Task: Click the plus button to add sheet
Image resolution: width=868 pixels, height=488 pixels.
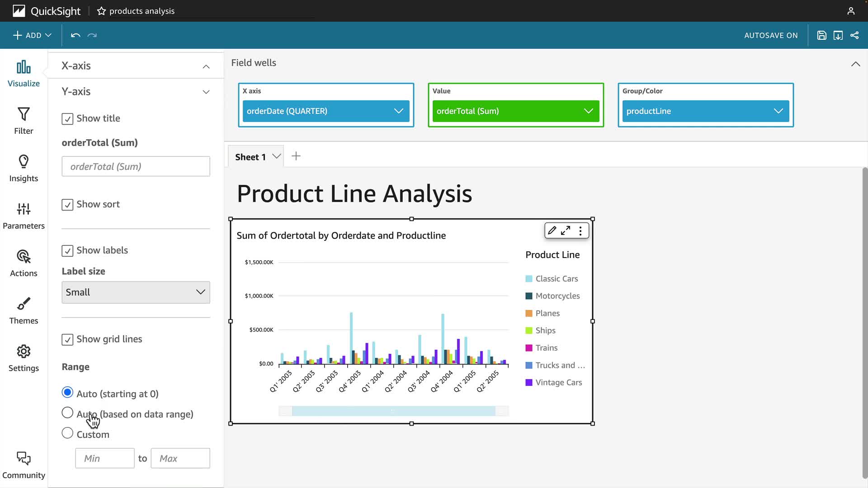Action: tap(296, 156)
